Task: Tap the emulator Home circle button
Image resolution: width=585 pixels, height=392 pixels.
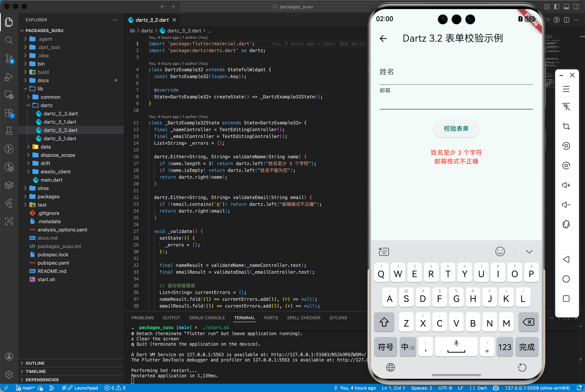Action: (566, 279)
